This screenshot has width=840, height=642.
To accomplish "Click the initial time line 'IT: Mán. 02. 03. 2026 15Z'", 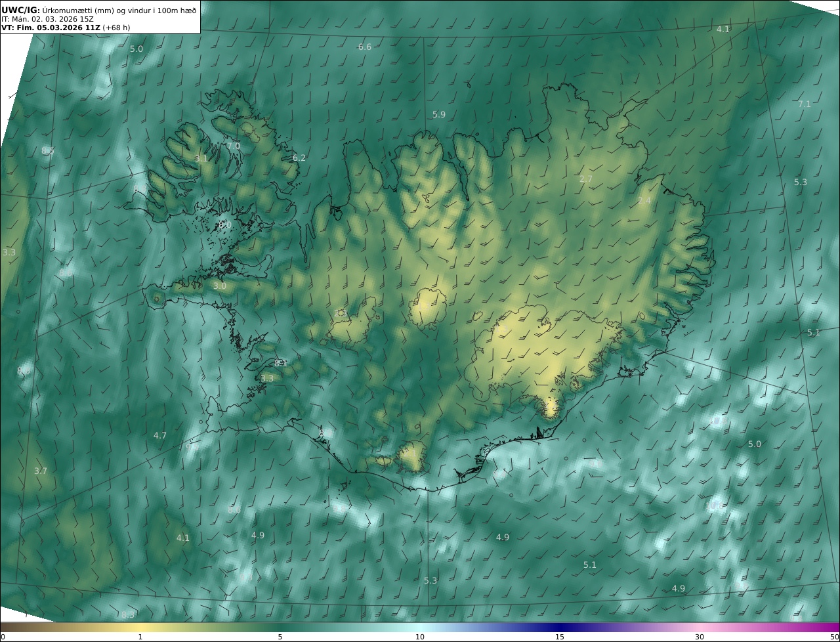I will click(x=47, y=19).
